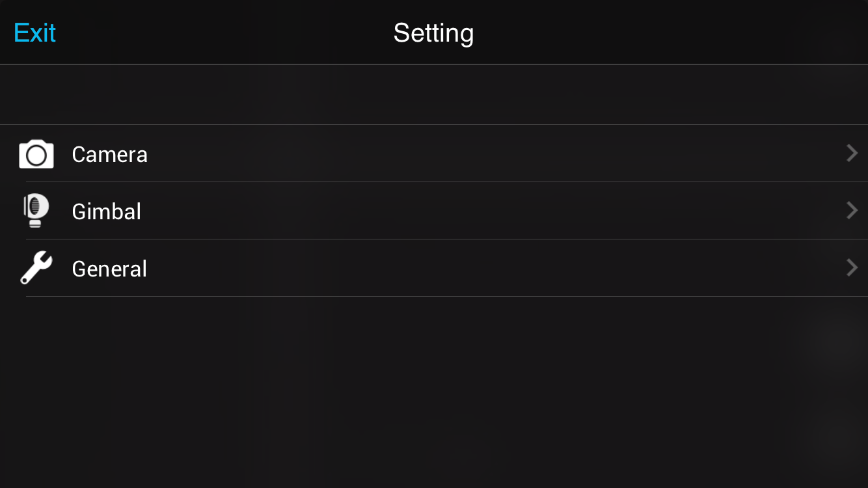Expand the General row chevron
868x488 pixels.
852,267
